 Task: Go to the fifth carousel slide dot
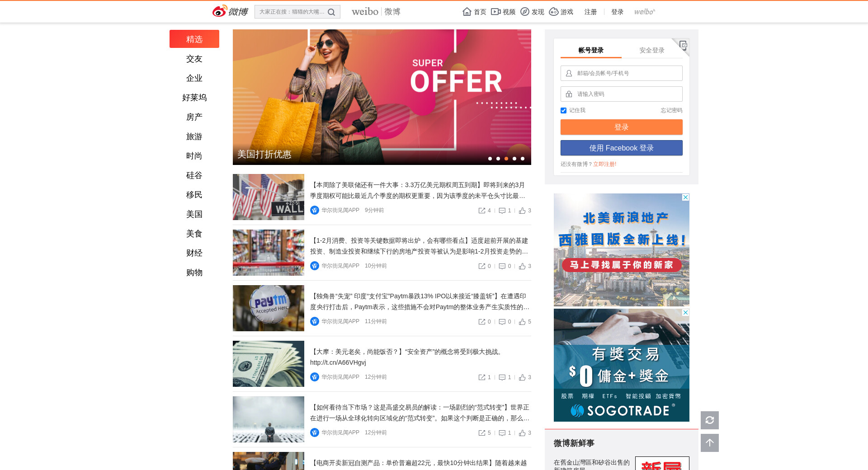point(523,159)
